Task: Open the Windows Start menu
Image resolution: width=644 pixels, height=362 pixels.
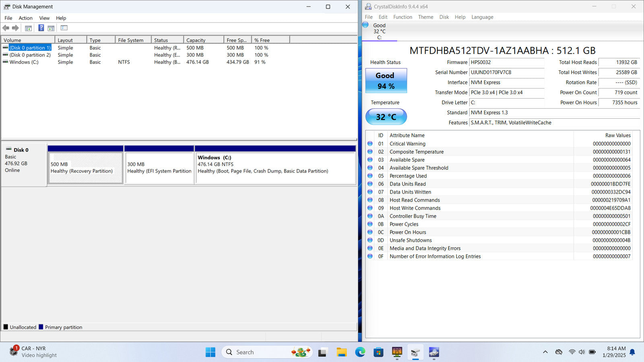Action: click(210, 352)
